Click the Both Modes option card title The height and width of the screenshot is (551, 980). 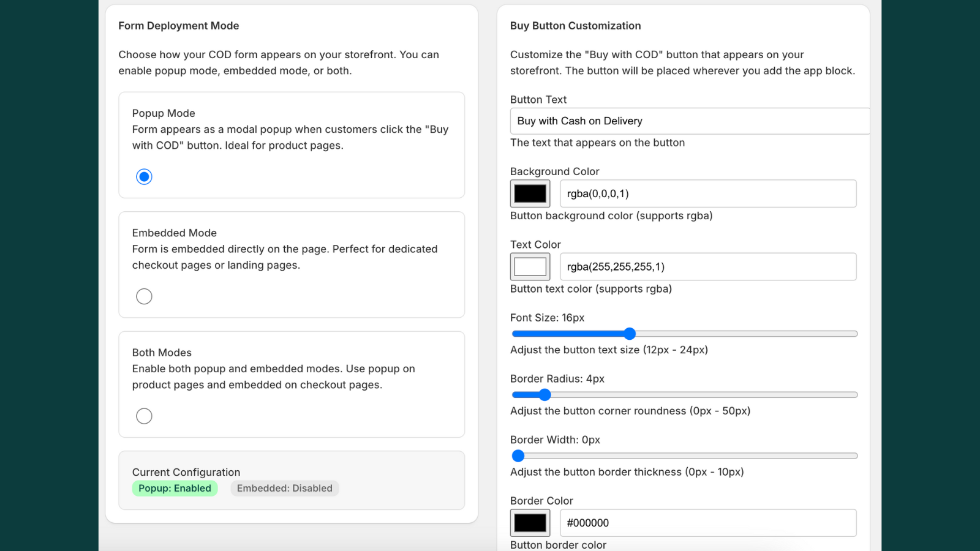tap(162, 353)
